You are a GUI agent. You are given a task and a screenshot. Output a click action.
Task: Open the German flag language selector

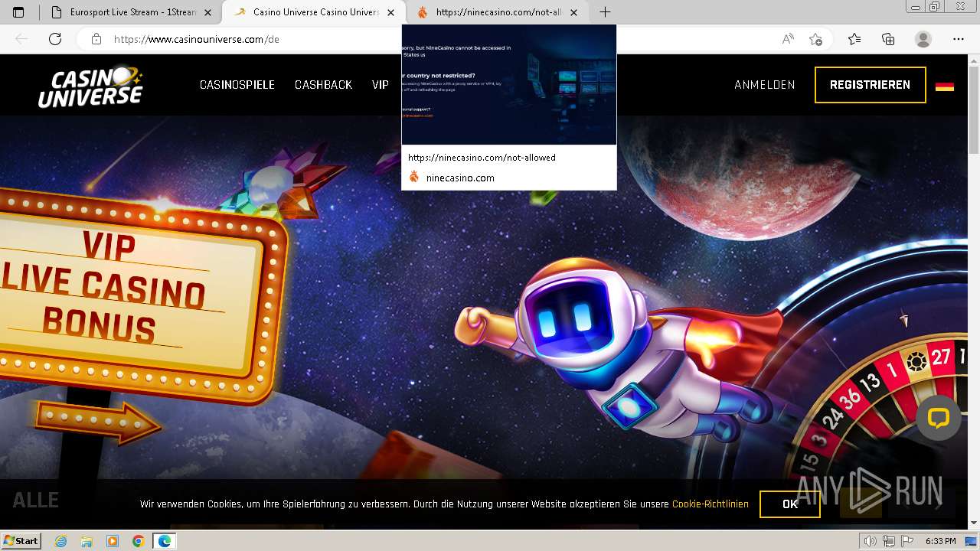tap(945, 86)
